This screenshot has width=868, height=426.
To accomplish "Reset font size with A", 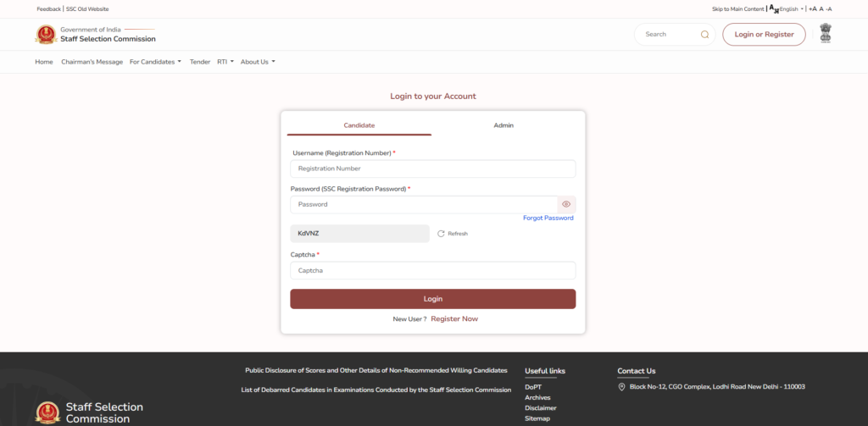I will (821, 8).
